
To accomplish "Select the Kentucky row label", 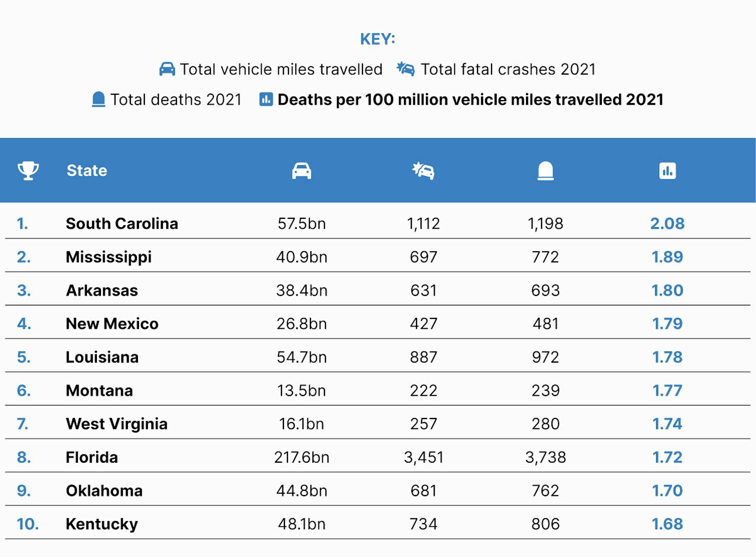I will [102, 524].
